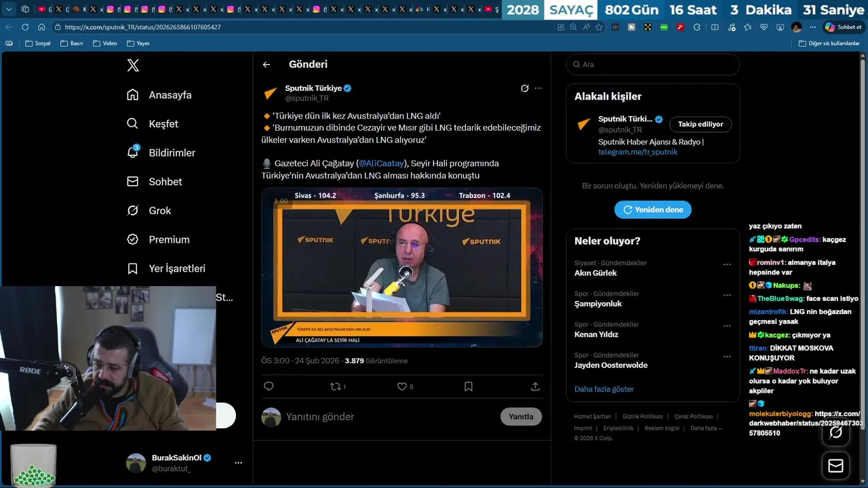Open the @AliCaatay mention link
Screen dimensions: 868x488
pos(381,163)
